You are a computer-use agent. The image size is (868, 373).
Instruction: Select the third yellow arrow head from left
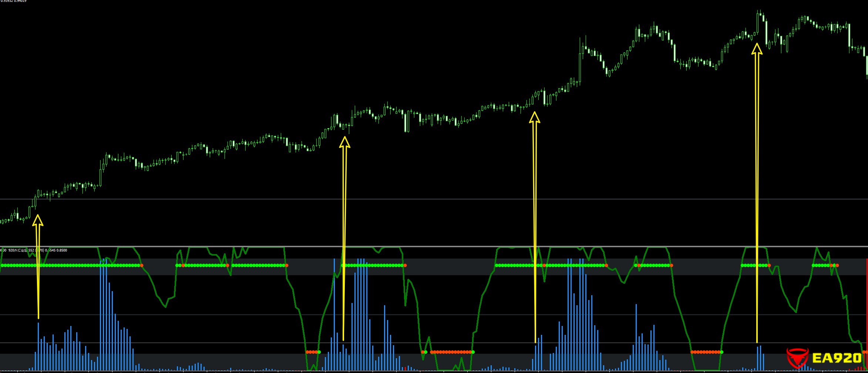tap(534, 117)
